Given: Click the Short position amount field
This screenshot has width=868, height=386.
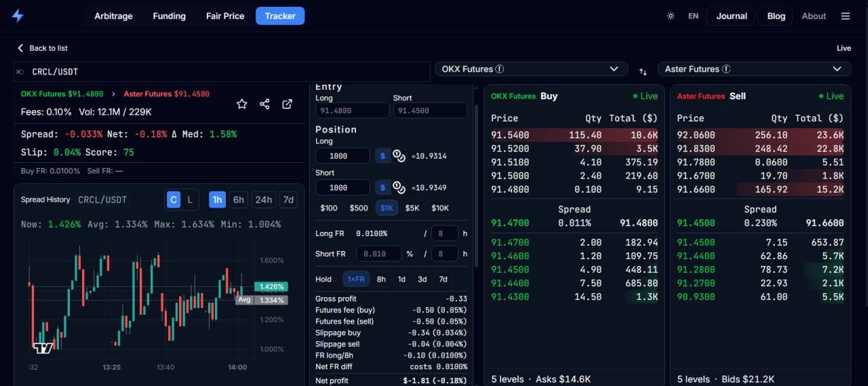Looking at the screenshot, I should pyautogui.click(x=342, y=187).
